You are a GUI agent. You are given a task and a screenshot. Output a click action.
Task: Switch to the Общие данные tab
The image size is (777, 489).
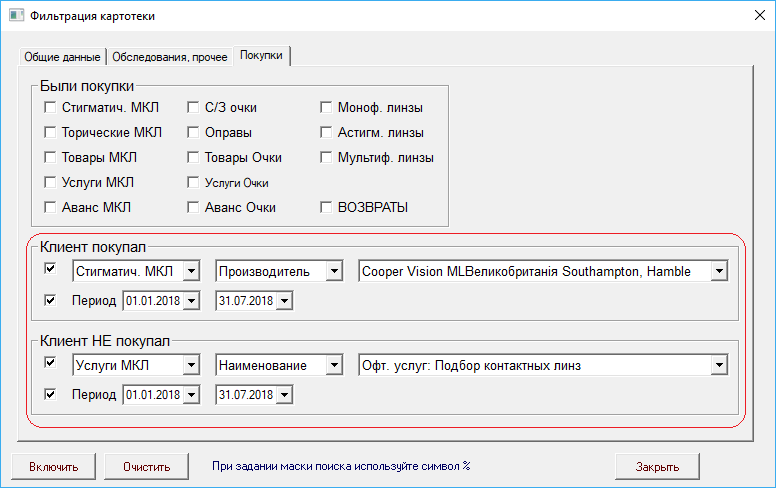(62, 57)
